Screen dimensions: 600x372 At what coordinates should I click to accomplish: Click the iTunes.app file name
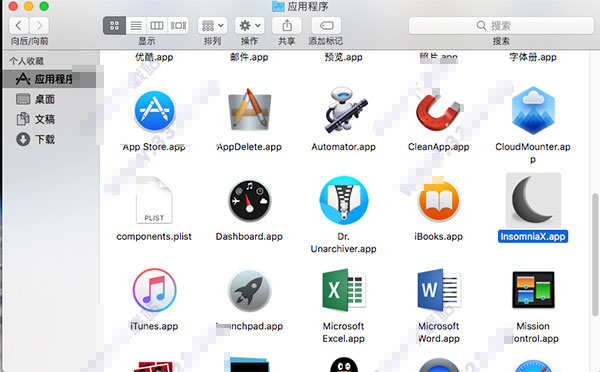pos(154,326)
